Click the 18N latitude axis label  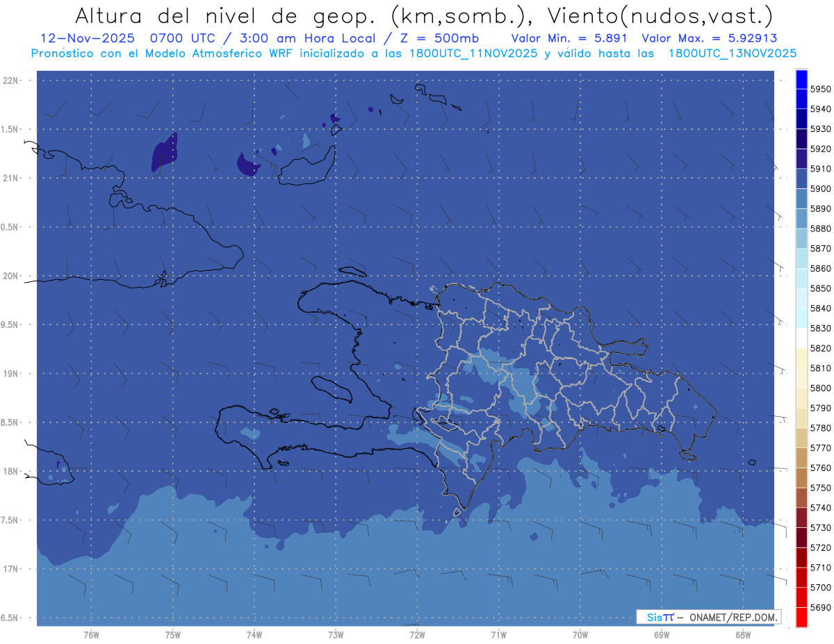[10, 471]
